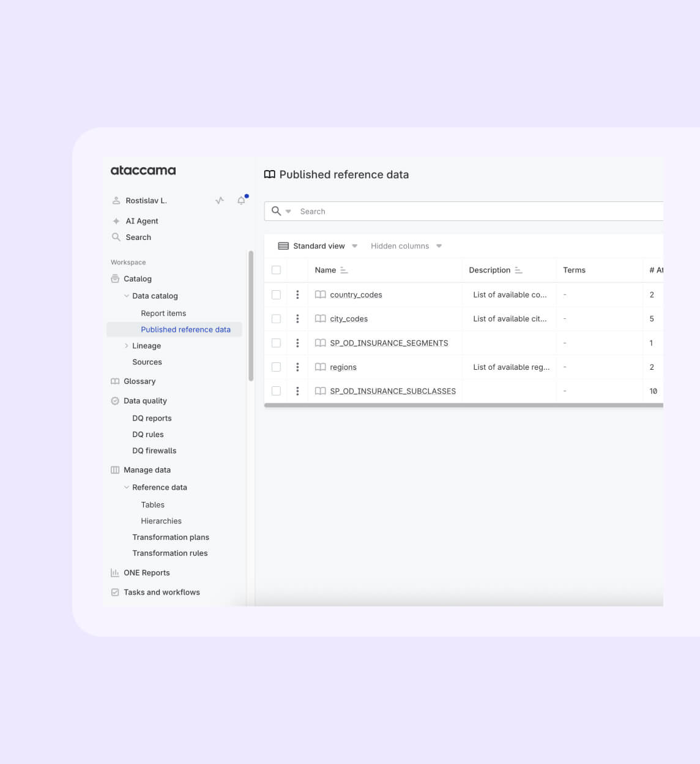Click the ataccama logo
The height and width of the screenshot is (764, 700).
143,170
